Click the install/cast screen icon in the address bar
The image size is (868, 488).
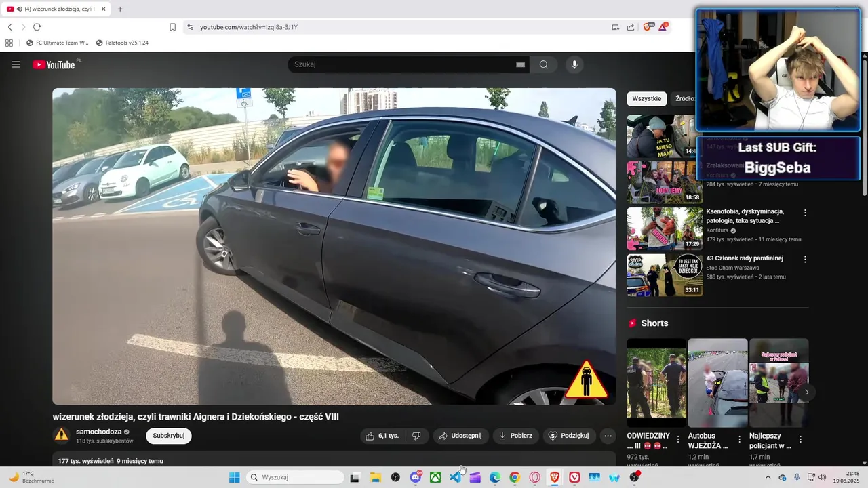tap(615, 27)
